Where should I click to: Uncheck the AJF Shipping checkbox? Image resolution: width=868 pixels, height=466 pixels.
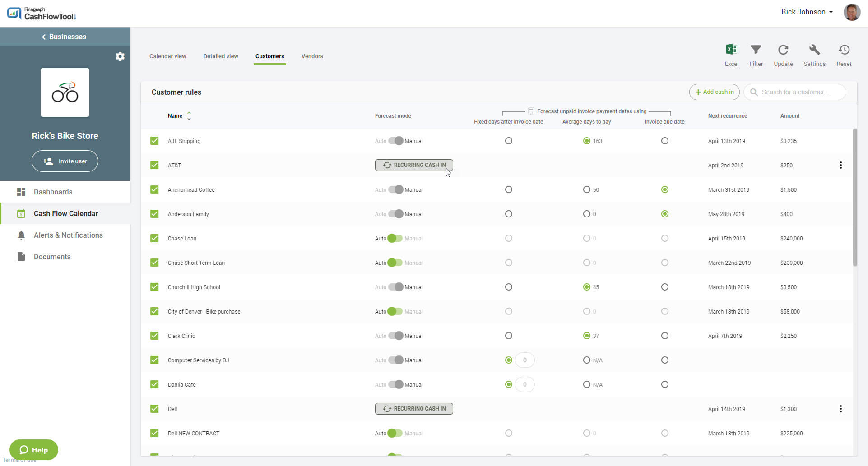(154, 141)
